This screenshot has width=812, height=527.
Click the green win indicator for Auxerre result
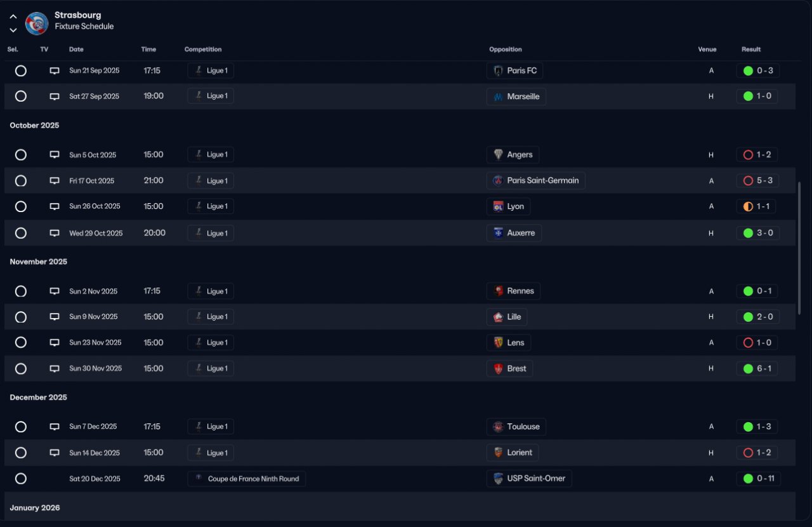[748, 233]
